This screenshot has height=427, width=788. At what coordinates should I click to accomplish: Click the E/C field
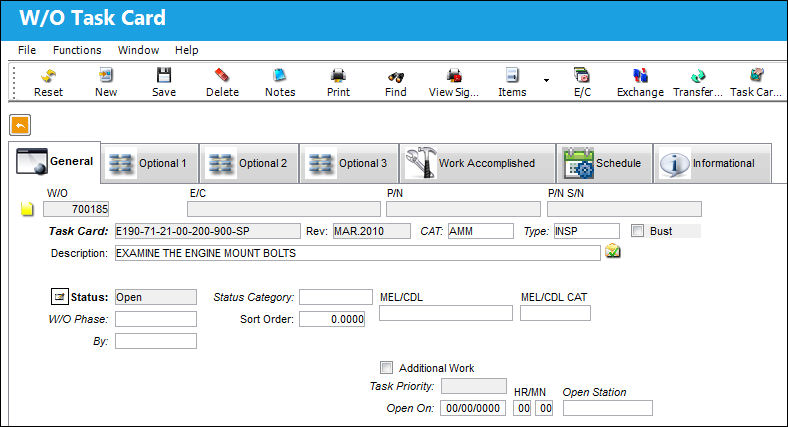[x=284, y=209]
